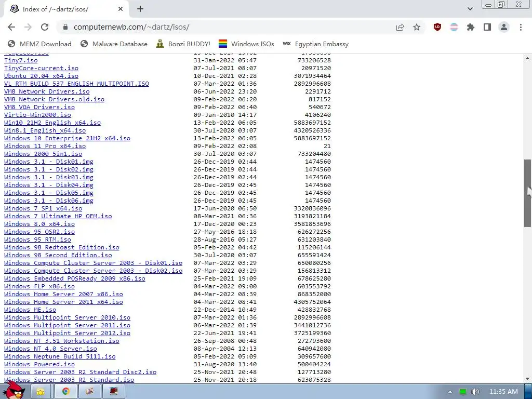Share this page icon
The height and width of the screenshot is (399, 532).
(400, 27)
